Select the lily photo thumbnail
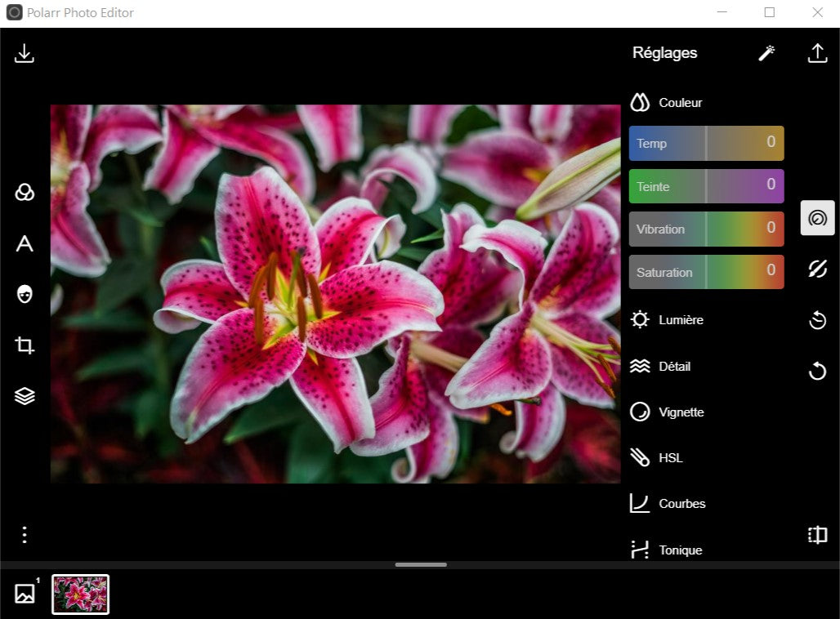The width and height of the screenshot is (840, 619). [x=81, y=594]
